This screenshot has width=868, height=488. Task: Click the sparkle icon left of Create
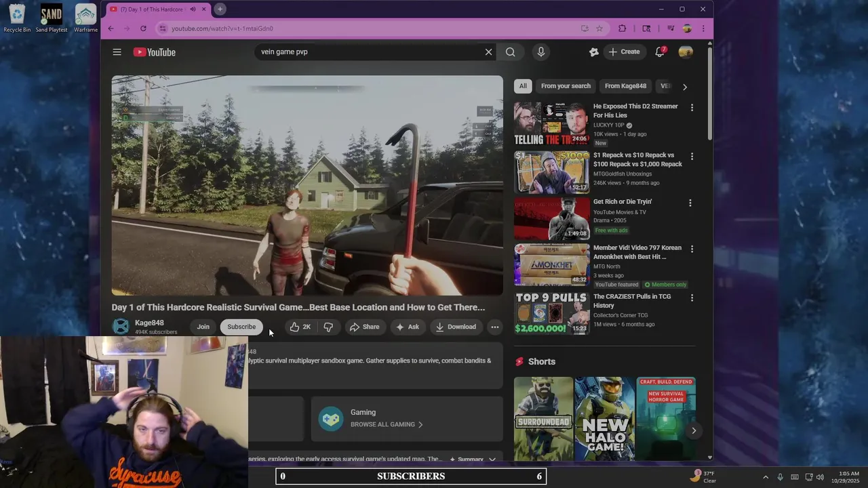click(594, 52)
